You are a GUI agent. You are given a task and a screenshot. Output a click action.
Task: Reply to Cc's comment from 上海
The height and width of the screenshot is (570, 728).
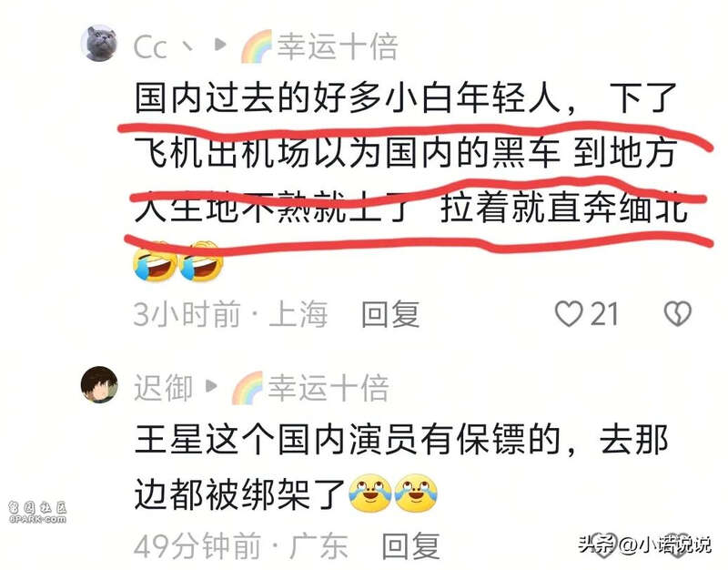[390, 314]
